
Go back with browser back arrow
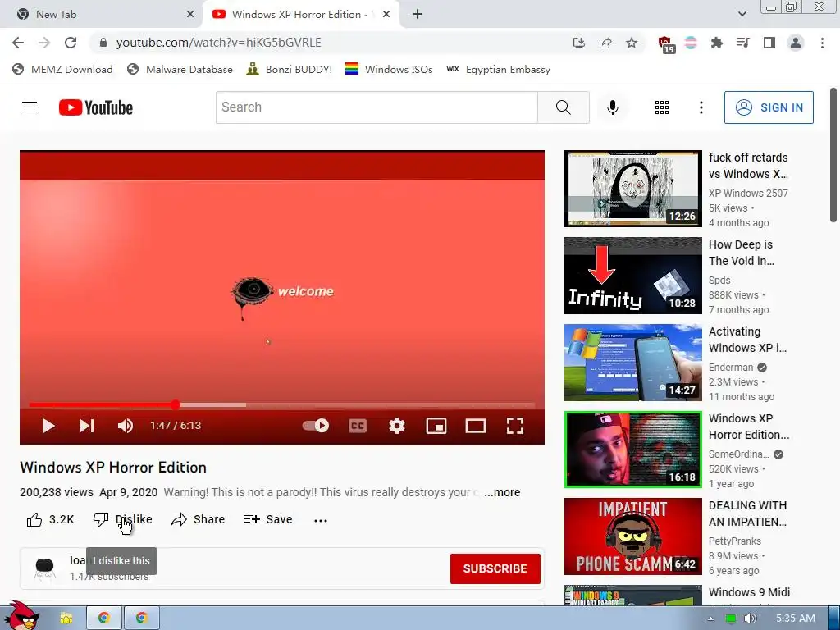tap(18, 43)
